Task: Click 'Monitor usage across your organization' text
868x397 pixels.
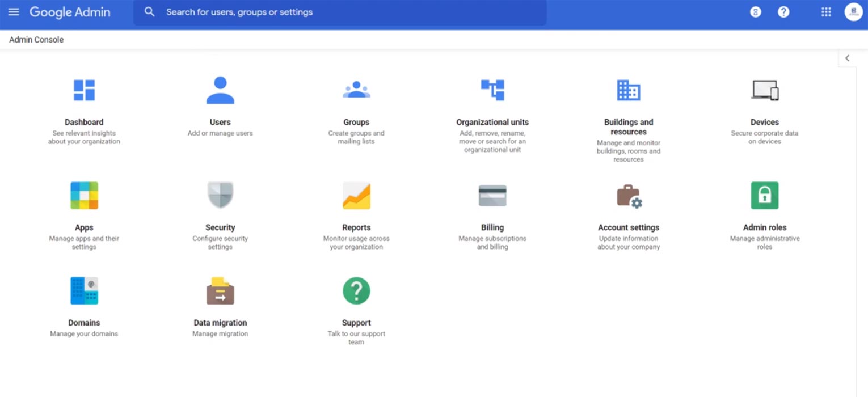Action: click(356, 243)
